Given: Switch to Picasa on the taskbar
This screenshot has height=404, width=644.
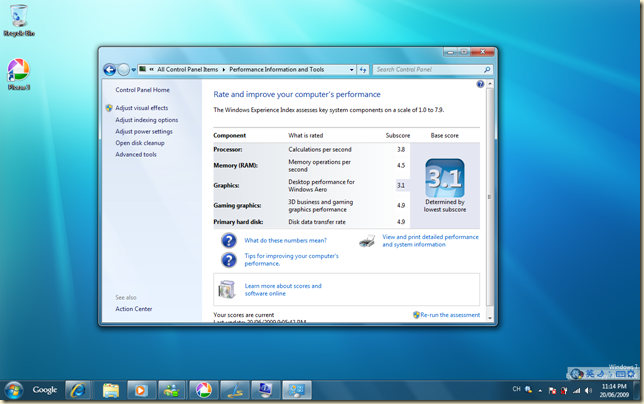Looking at the screenshot, I should pos(203,390).
